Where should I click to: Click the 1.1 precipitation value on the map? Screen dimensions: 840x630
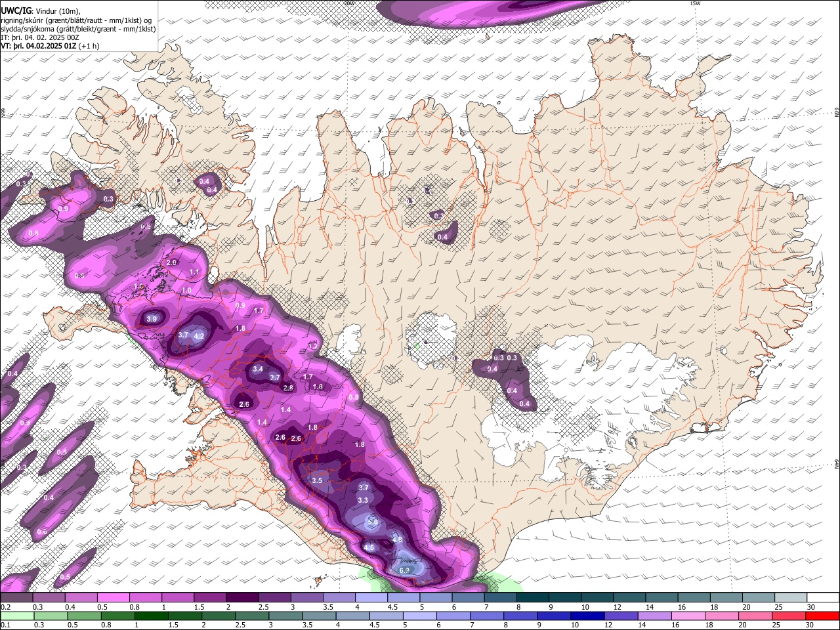194,272
